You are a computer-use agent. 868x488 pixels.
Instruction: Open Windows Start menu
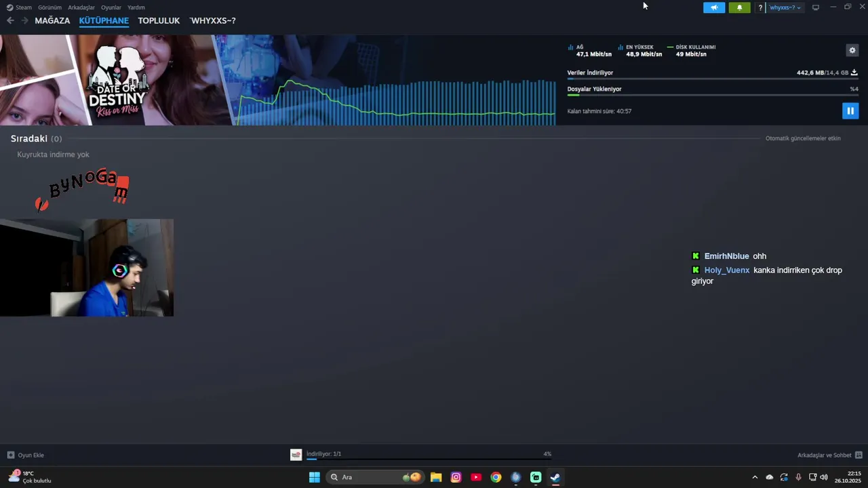pyautogui.click(x=315, y=477)
